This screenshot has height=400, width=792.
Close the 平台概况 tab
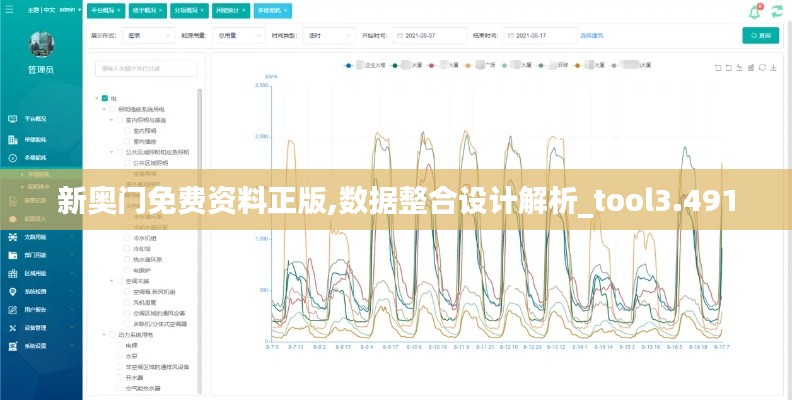tap(119, 10)
